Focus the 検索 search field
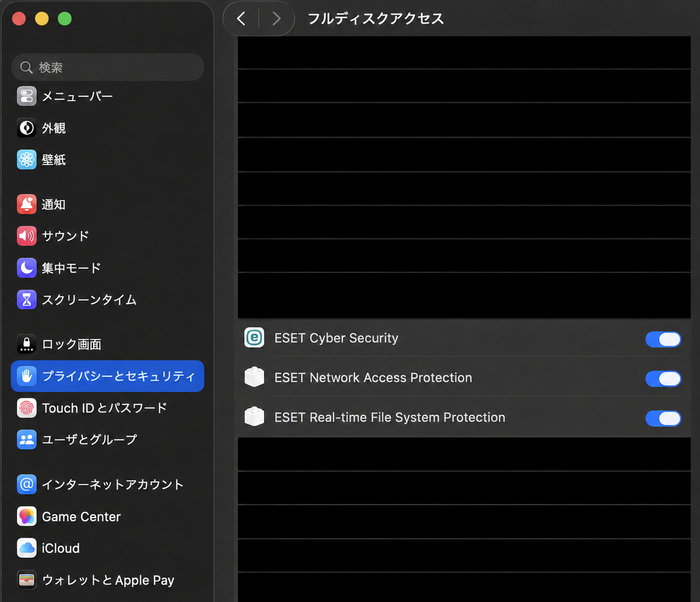The image size is (700, 602). [x=108, y=67]
